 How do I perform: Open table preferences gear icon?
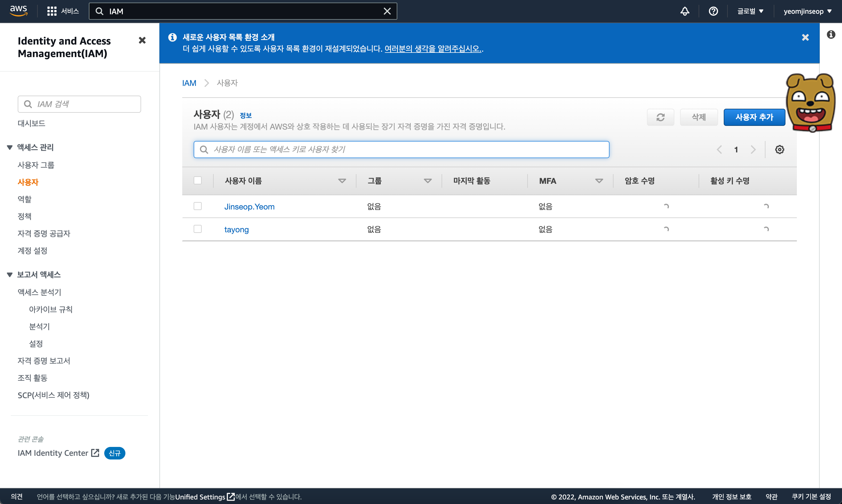tap(779, 150)
